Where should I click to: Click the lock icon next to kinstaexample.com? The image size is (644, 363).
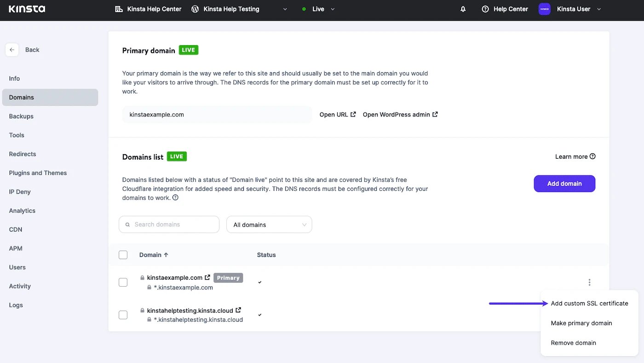(x=143, y=278)
